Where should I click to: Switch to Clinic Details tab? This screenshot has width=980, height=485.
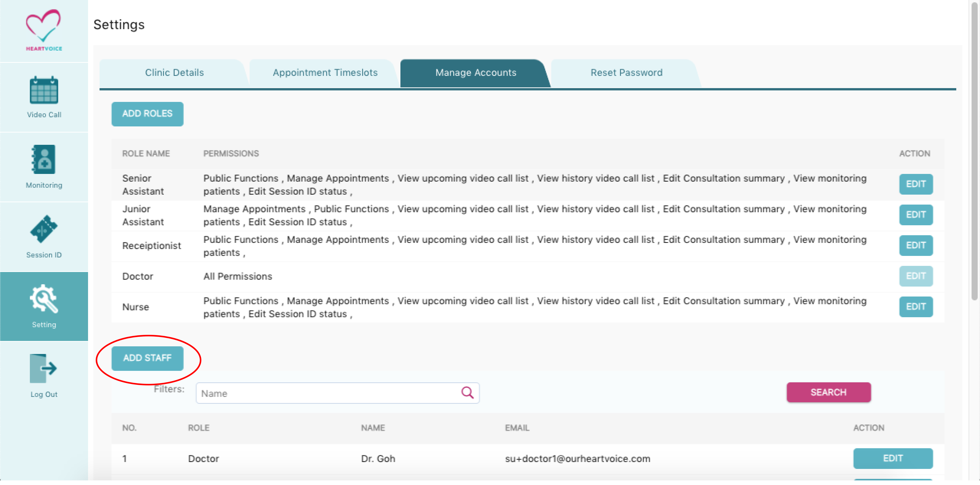point(174,73)
